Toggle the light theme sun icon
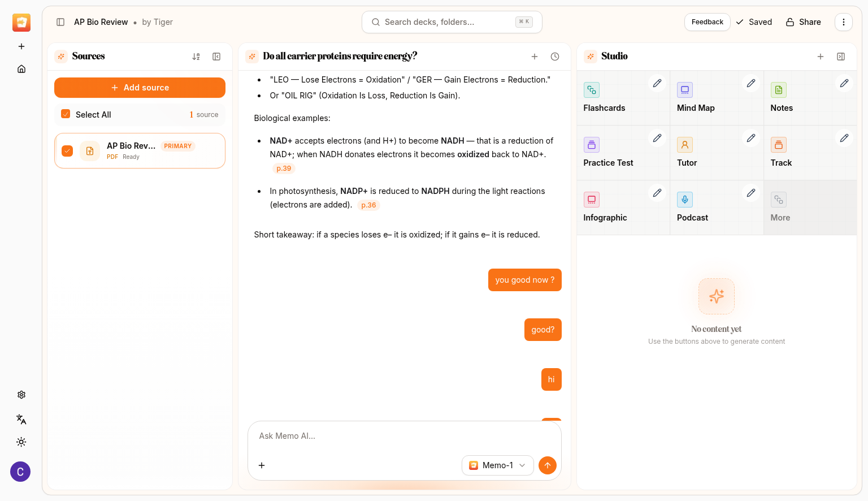The width and height of the screenshot is (868, 501). (21, 442)
